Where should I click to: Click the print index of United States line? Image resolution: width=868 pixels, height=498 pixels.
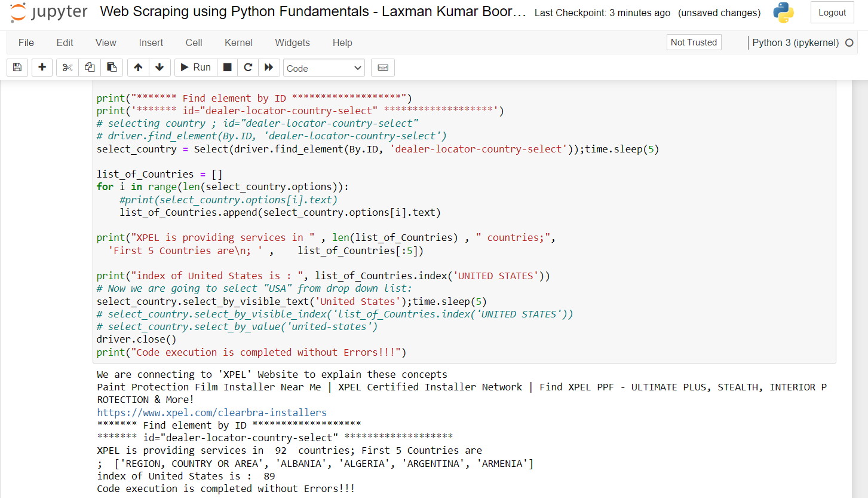coord(323,276)
